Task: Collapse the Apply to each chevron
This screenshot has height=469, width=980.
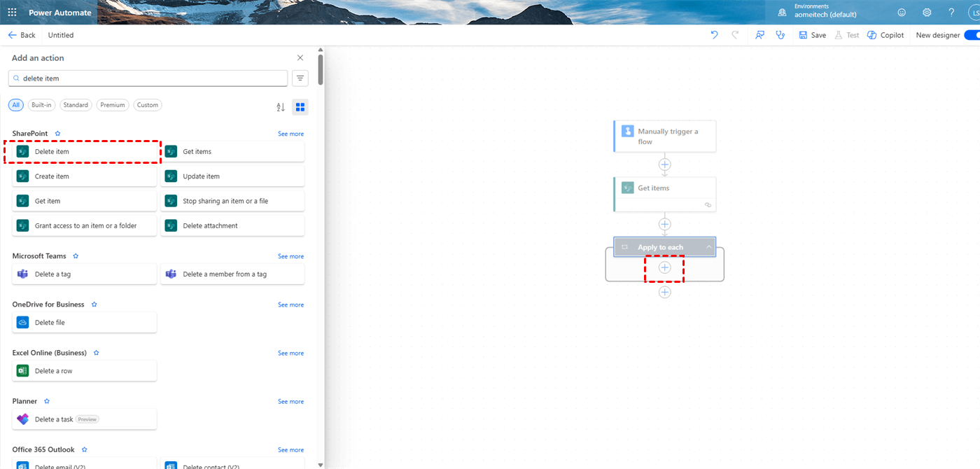Action: click(x=708, y=247)
